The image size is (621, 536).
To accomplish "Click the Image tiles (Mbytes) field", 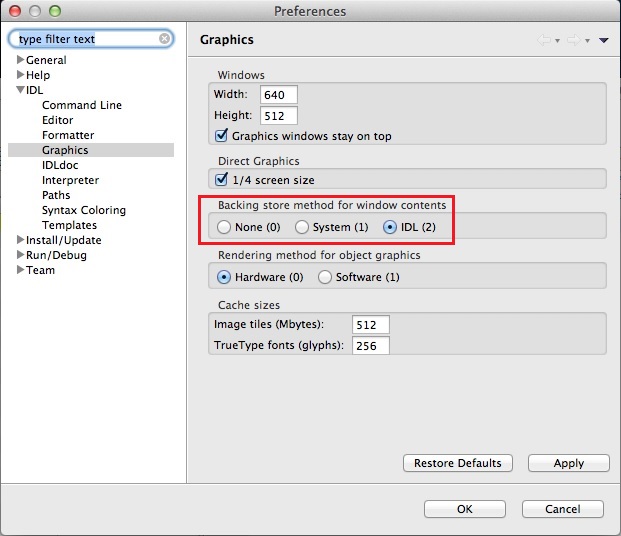I will 371,325.
